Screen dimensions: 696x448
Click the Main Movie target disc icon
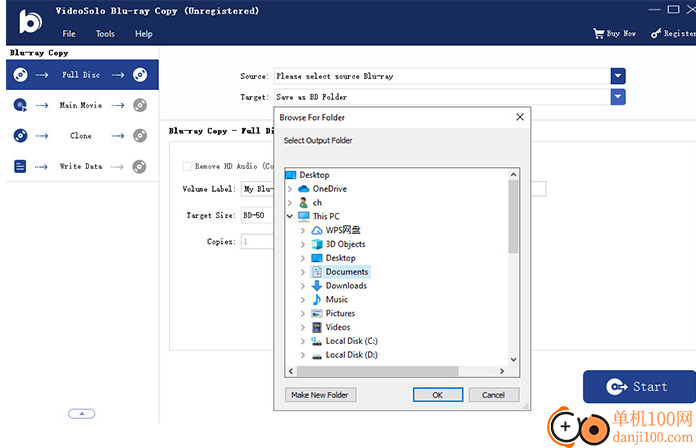[140, 105]
